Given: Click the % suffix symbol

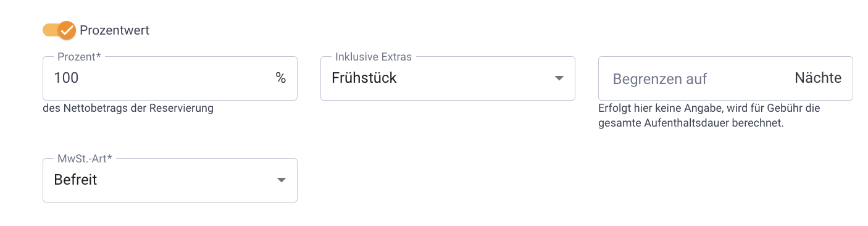Looking at the screenshot, I should coord(281,78).
